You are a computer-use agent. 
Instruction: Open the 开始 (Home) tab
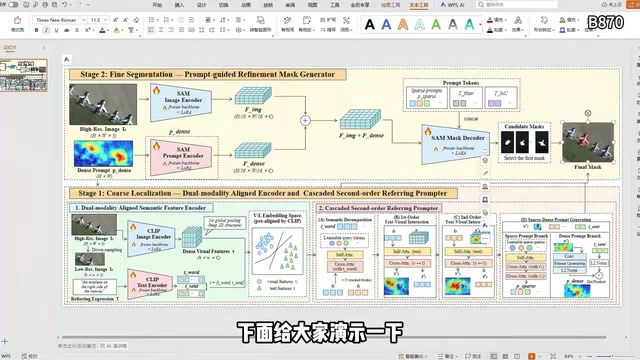coord(157,5)
